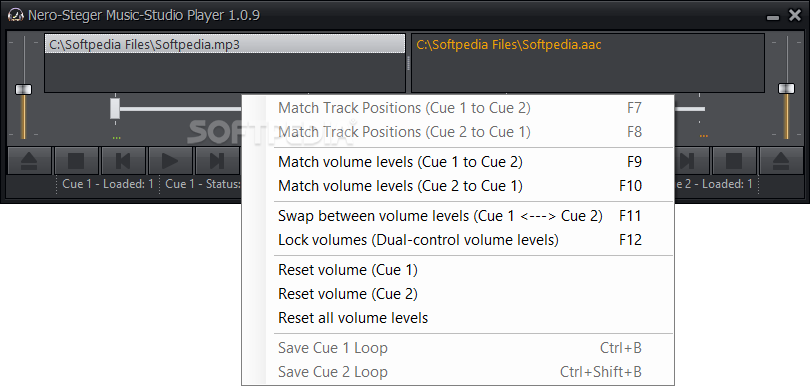Skip Cue 1 to next track
Viewport: 810px width, 386px height.
click(x=217, y=161)
